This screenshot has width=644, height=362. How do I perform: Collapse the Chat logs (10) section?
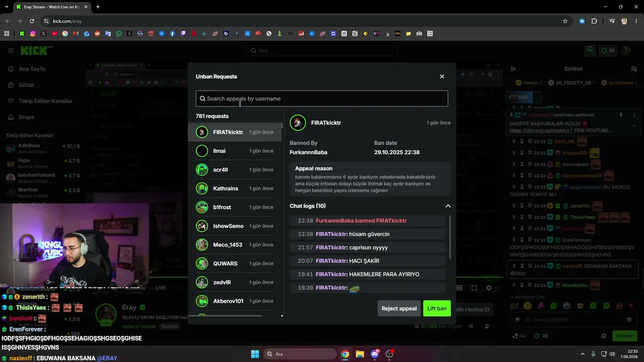pyautogui.click(x=448, y=206)
